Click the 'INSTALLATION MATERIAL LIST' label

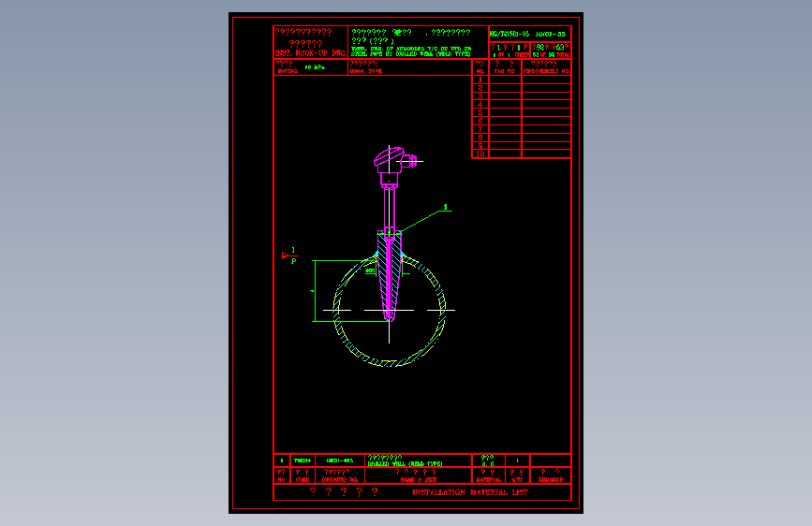click(470, 492)
